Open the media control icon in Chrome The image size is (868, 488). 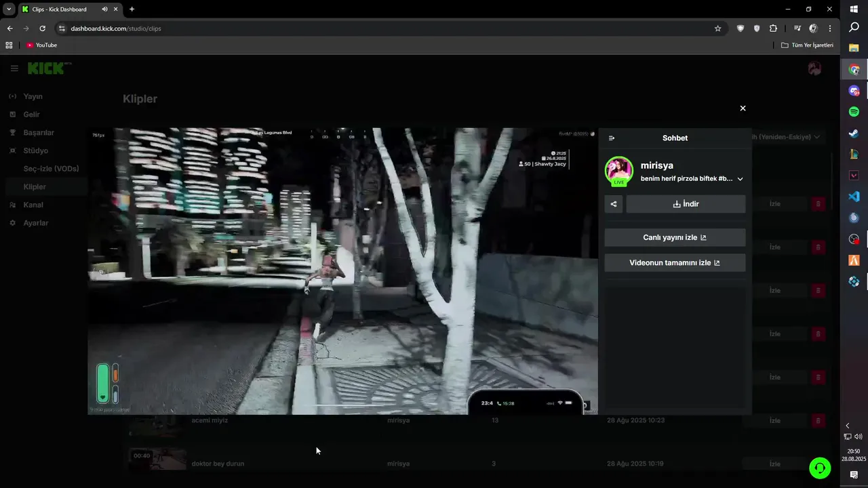click(797, 28)
